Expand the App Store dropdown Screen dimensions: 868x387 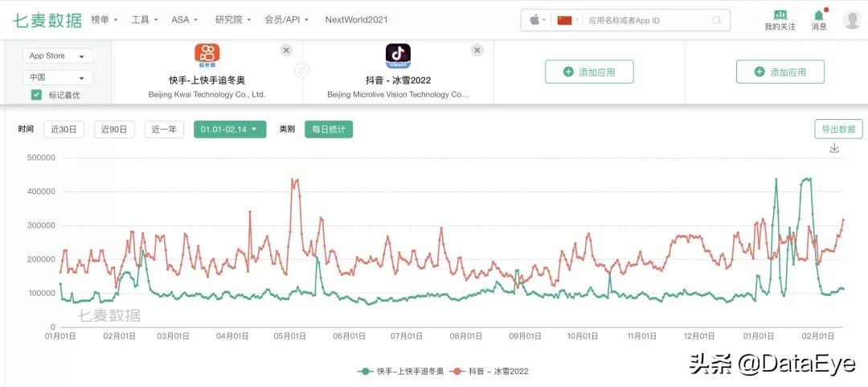(x=58, y=56)
